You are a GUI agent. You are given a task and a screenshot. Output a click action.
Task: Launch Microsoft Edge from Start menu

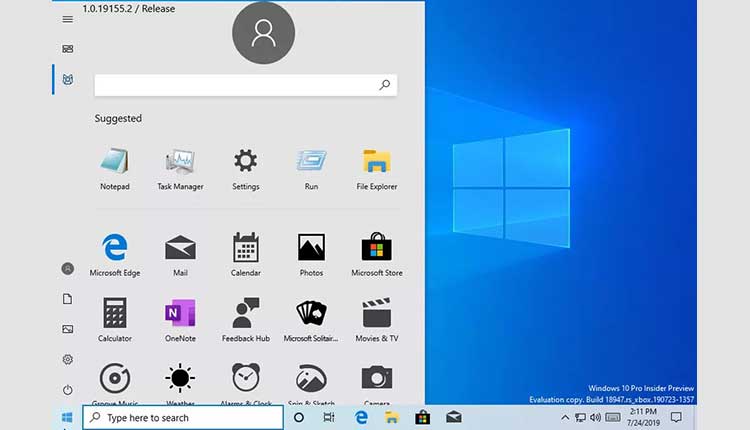(x=115, y=254)
